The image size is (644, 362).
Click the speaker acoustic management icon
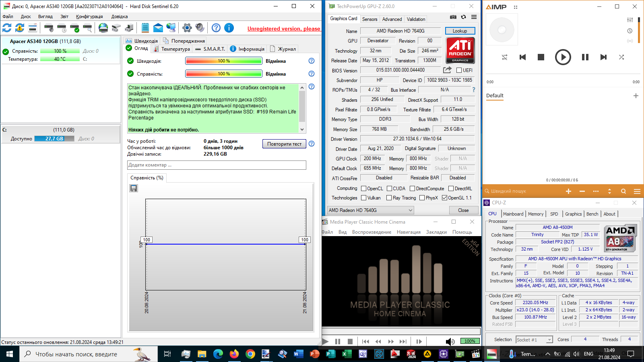coord(200,28)
